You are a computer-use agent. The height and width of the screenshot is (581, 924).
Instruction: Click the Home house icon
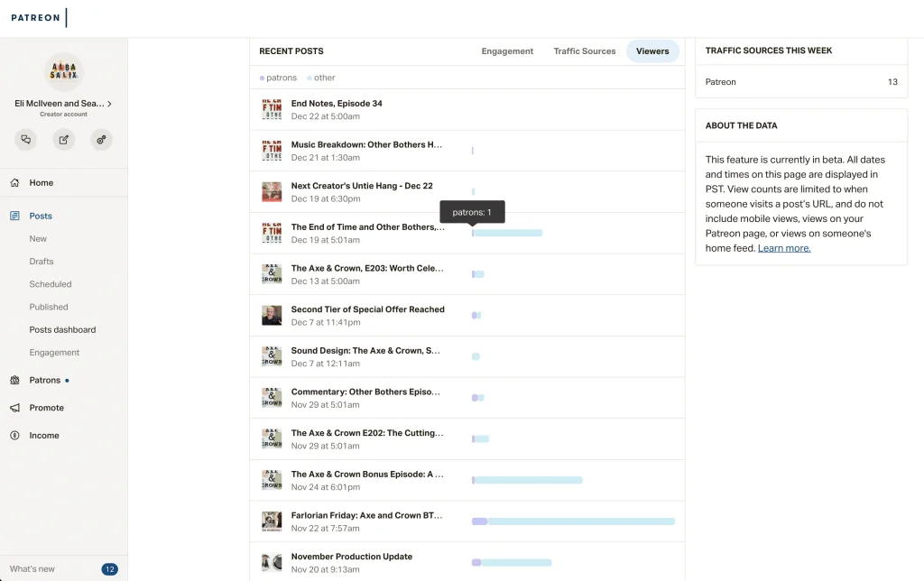click(14, 182)
